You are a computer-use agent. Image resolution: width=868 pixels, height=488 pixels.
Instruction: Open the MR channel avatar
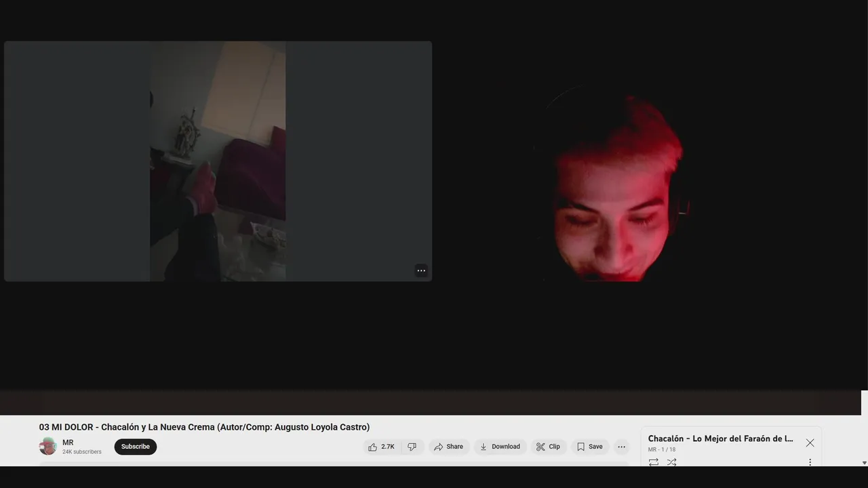48,446
